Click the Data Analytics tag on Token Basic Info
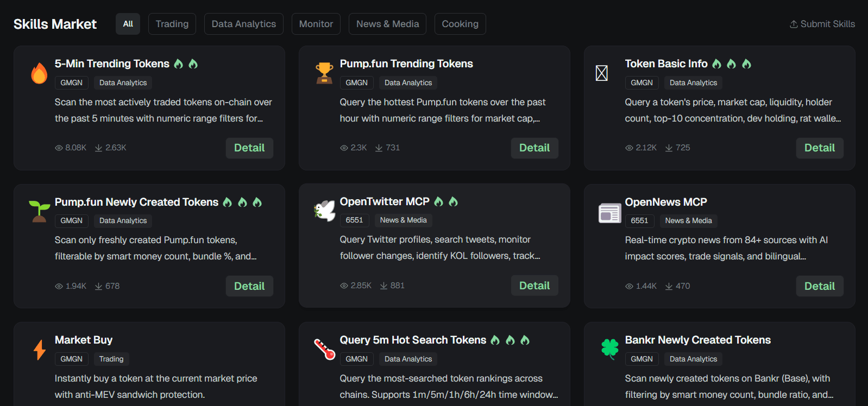This screenshot has width=868, height=406. [694, 83]
